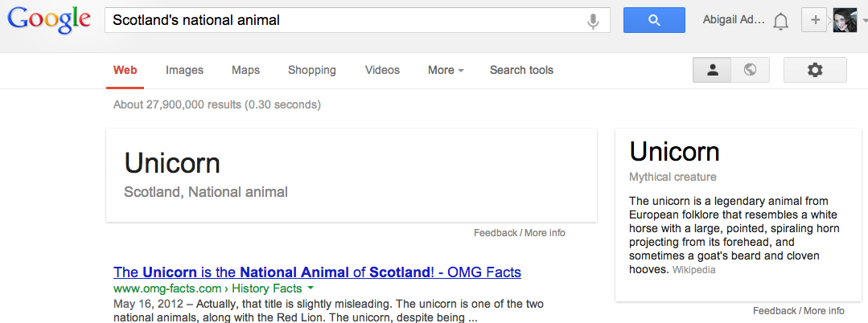
Task: Click the Google logo
Action: [49, 21]
